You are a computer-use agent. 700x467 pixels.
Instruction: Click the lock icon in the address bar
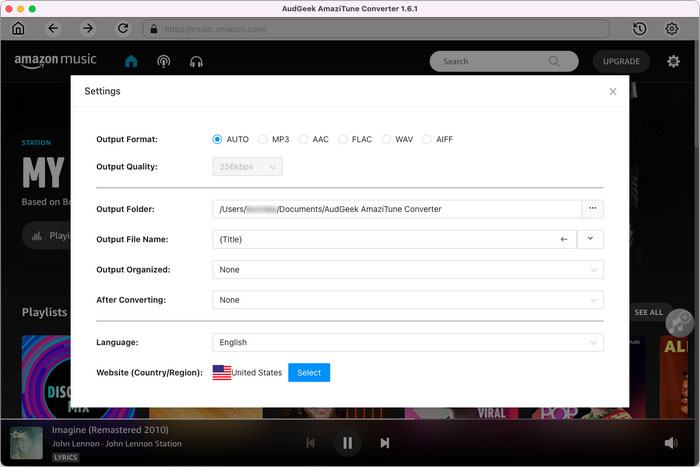click(154, 29)
